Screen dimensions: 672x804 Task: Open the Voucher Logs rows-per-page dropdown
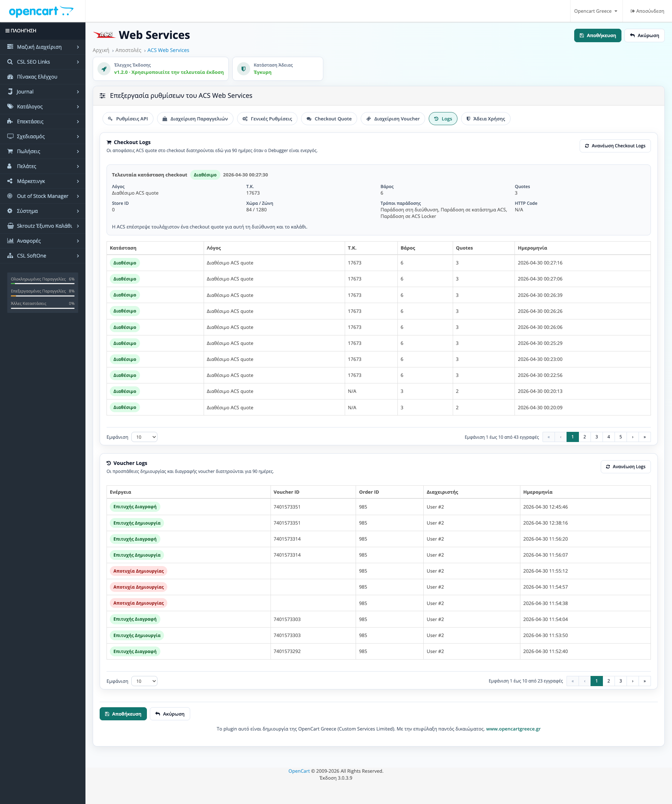click(144, 681)
